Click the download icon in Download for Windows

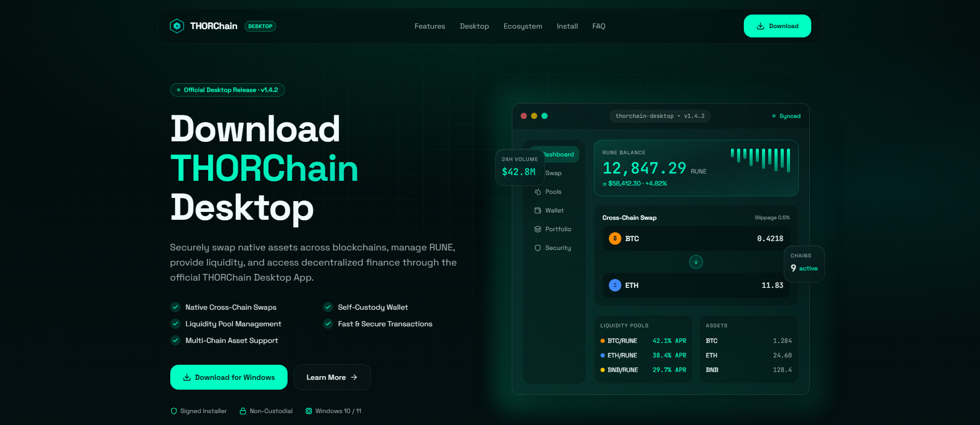187,377
